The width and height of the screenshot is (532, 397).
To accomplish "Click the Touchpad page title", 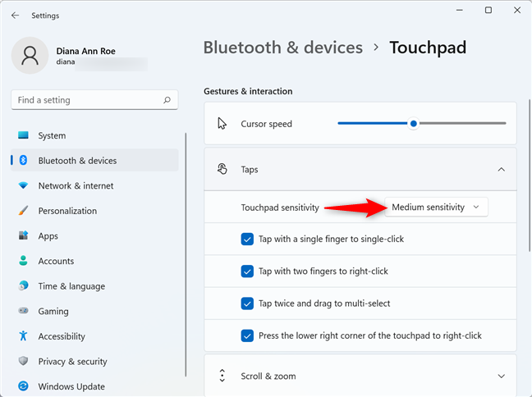I will 428,48.
